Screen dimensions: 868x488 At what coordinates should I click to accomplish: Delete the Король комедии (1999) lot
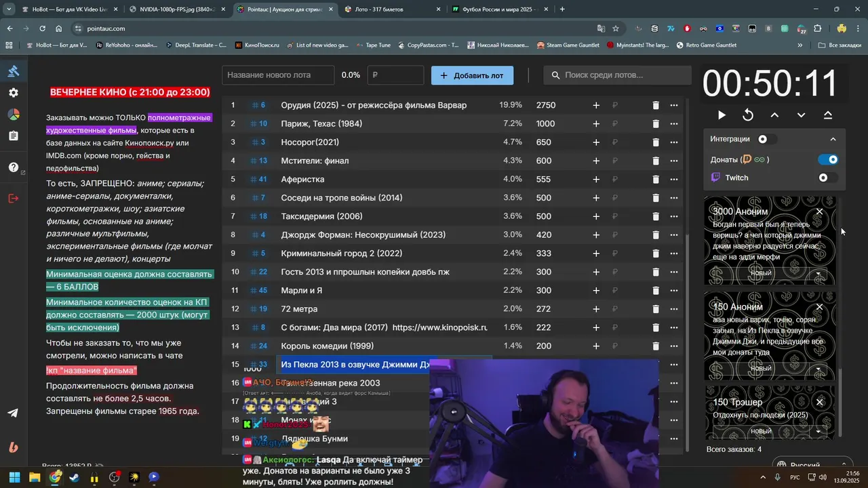(656, 346)
